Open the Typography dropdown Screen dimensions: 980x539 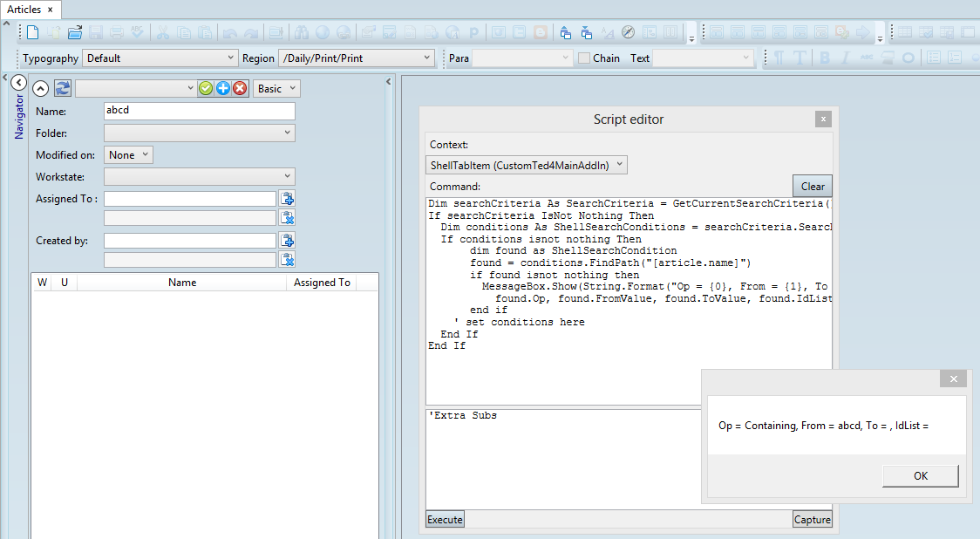point(160,58)
